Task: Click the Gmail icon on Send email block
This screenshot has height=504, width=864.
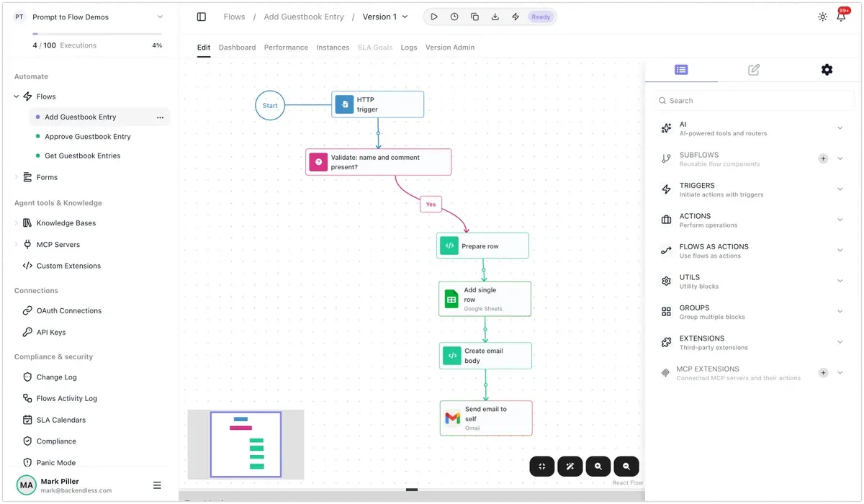Action: click(x=452, y=418)
